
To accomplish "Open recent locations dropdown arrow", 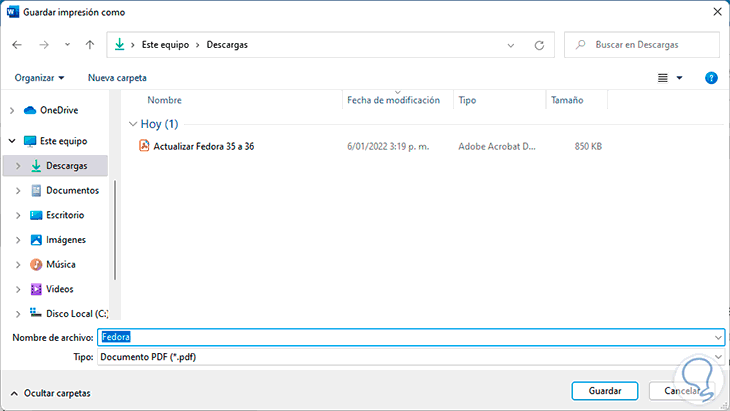I will coord(68,45).
